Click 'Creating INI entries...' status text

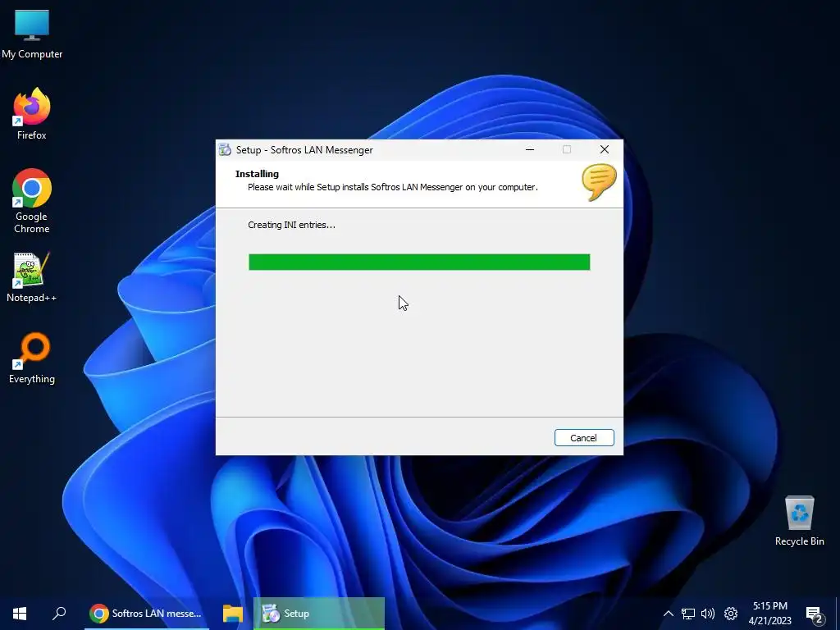[x=291, y=225]
